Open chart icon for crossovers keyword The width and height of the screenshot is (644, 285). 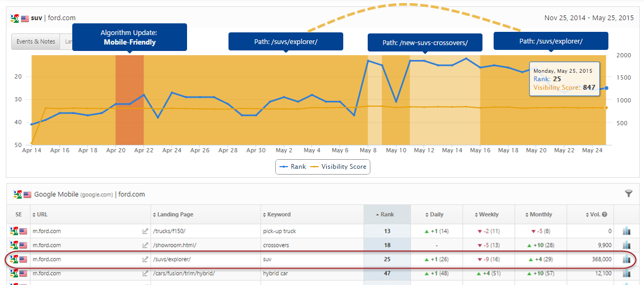pyautogui.click(x=626, y=245)
